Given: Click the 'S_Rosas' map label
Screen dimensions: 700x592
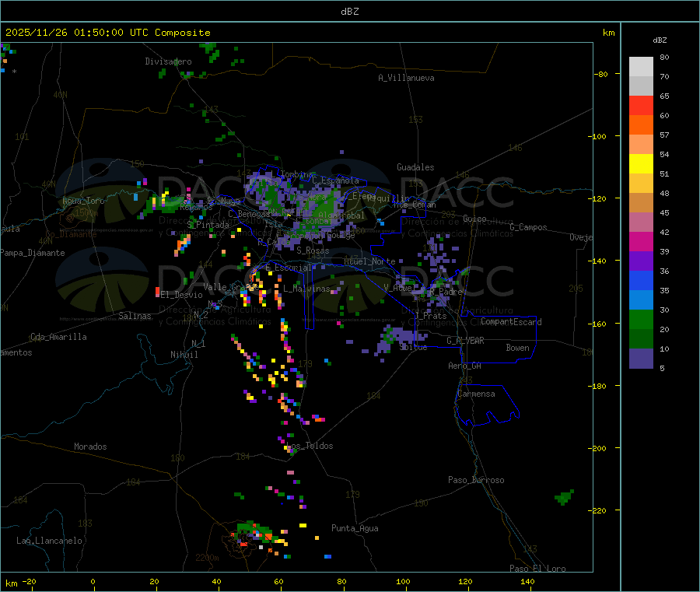Looking at the screenshot, I should 313,250.
